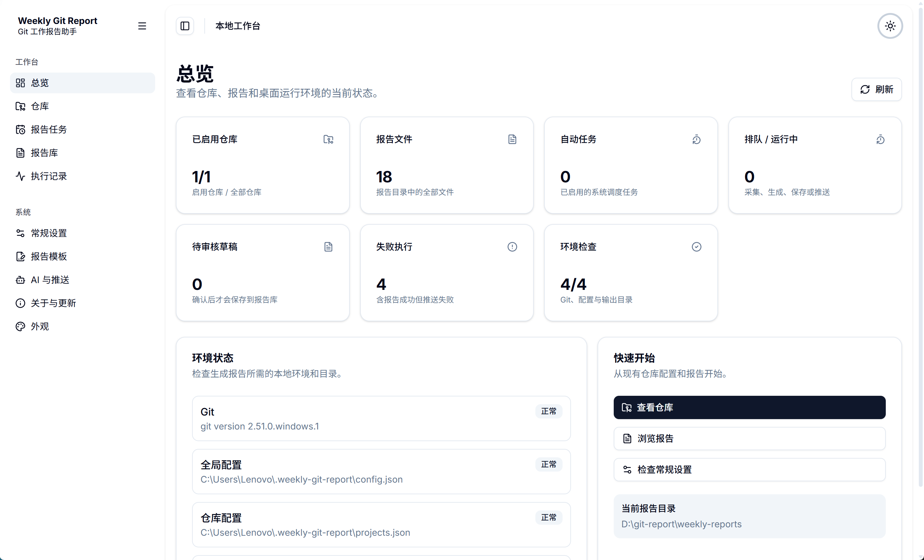Image resolution: width=924 pixels, height=560 pixels.
Task: Open 执行记录 in the sidebar
Action: [x=83, y=176]
